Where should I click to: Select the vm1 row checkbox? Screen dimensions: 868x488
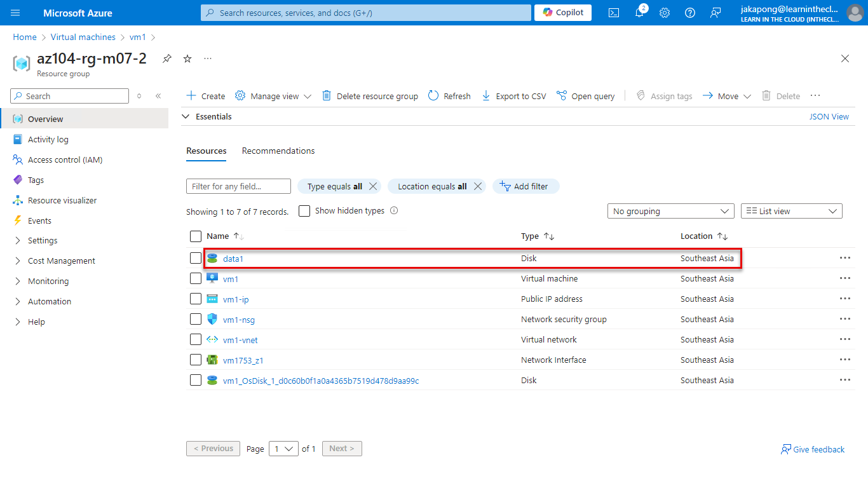click(x=196, y=278)
